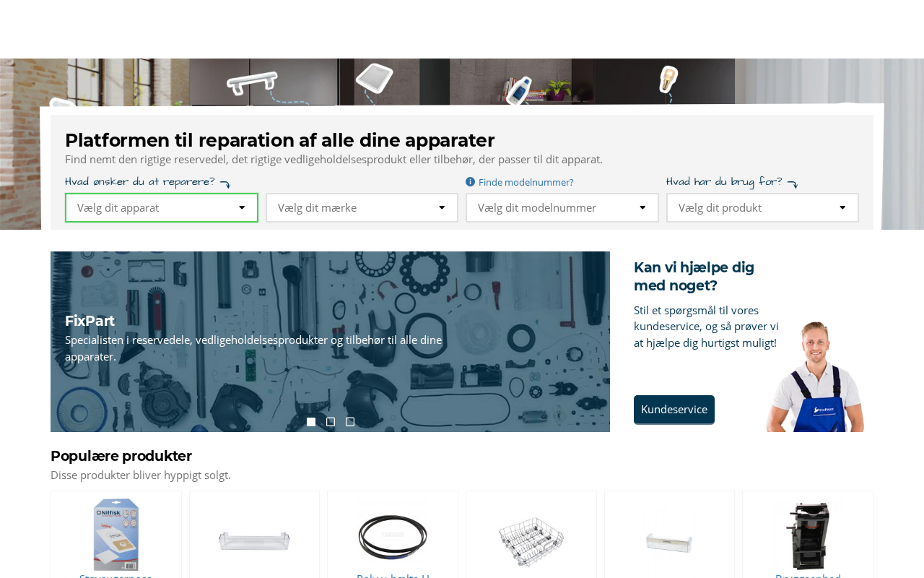Viewport: 924px width, 578px height.
Task: Select the first carousel slide indicator
Action: coord(311,422)
